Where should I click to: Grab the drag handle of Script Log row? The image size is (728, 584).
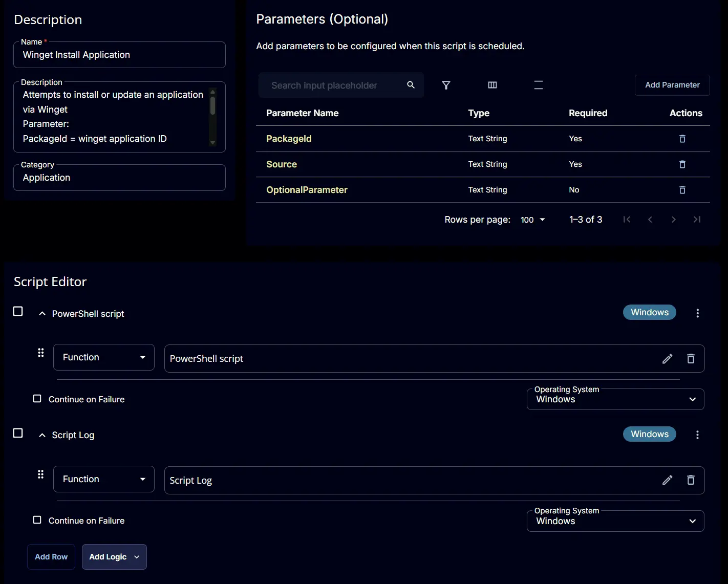pyautogui.click(x=41, y=474)
